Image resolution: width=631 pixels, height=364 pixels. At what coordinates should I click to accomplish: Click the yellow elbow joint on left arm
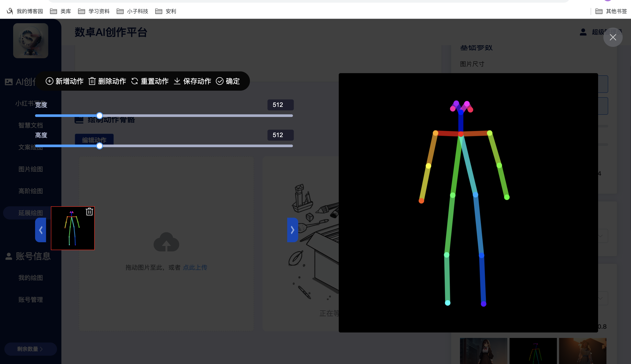pyautogui.click(x=428, y=166)
